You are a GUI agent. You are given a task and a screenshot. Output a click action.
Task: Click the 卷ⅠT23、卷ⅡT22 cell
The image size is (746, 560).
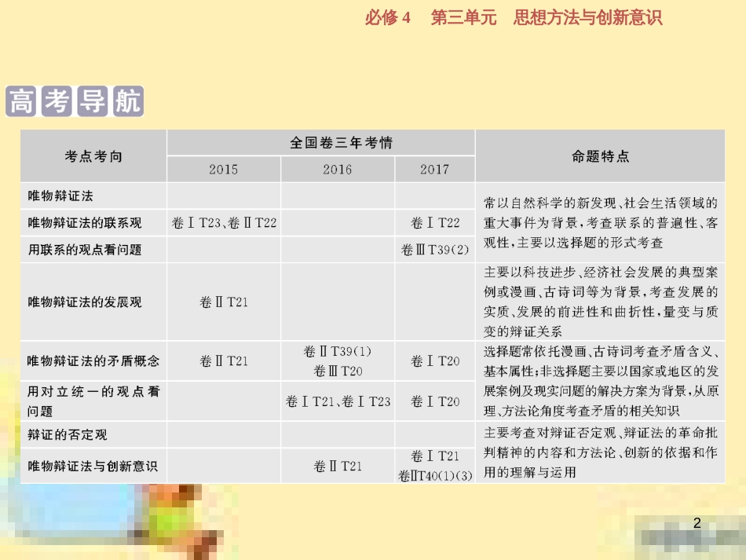222,221
